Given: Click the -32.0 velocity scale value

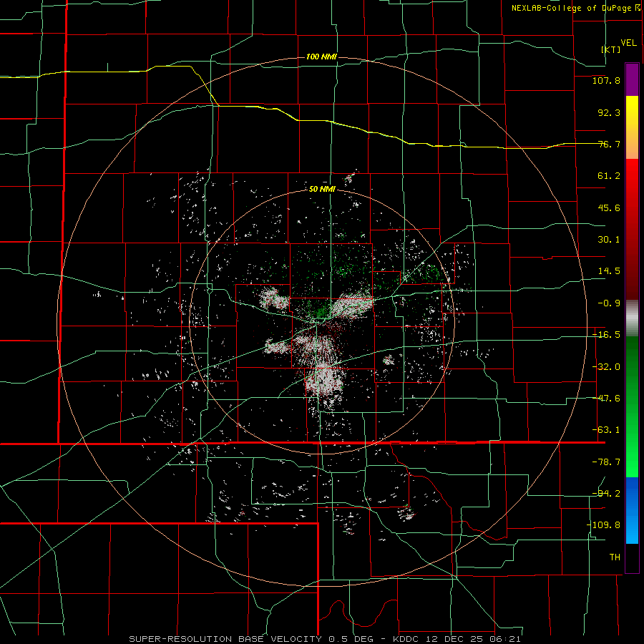Looking at the screenshot, I should click(606, 367).
